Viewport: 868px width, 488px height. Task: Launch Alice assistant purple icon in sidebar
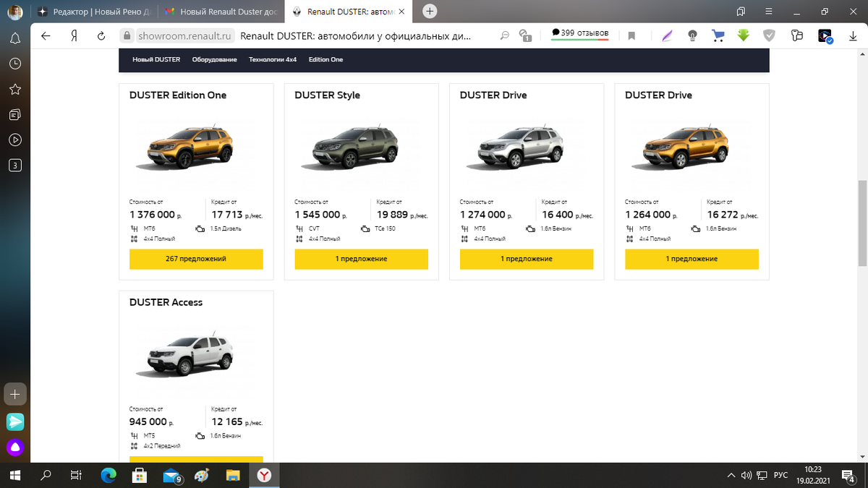click(x=15, y=448)
